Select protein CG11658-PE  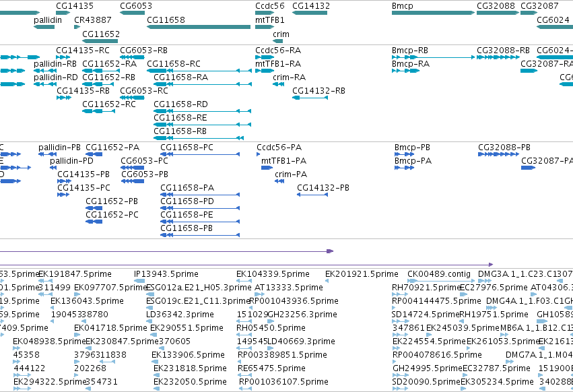coord(200,221)
